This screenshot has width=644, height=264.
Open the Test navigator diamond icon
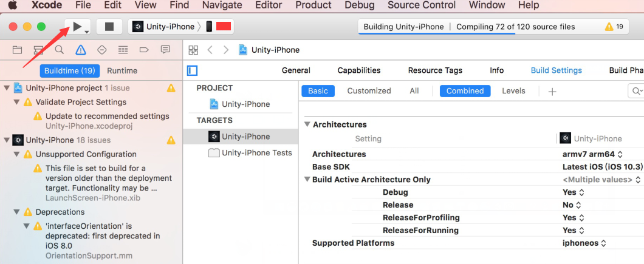click(102, 50)
